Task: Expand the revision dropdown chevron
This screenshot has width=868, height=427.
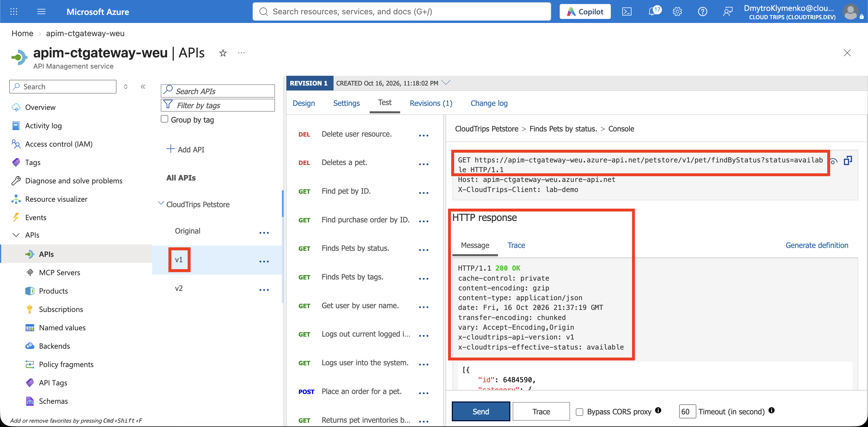Action: [446, 83]
